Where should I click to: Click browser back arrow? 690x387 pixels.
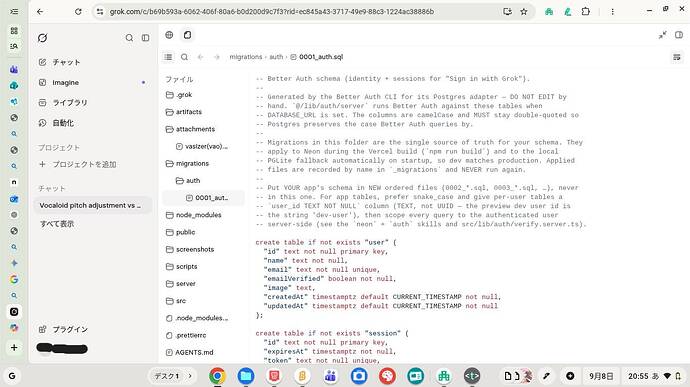point(40,11)
